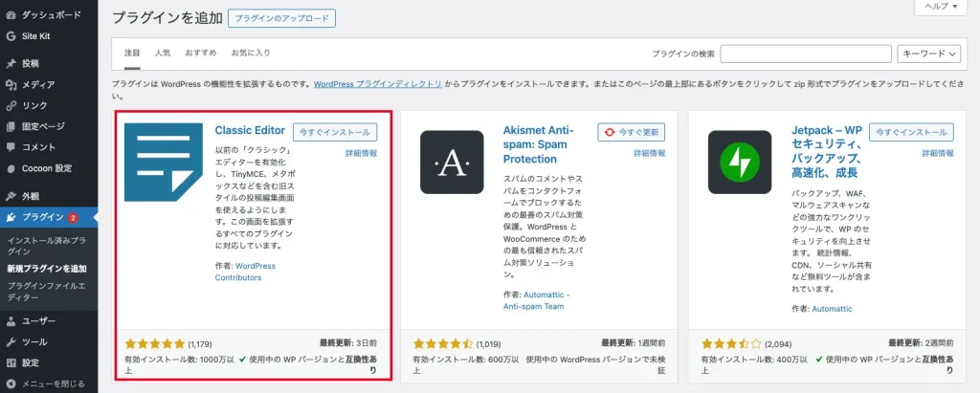This screenshot has width=980, height=393.
Task: Click the plugin update count badge
Action: point(73,217)
